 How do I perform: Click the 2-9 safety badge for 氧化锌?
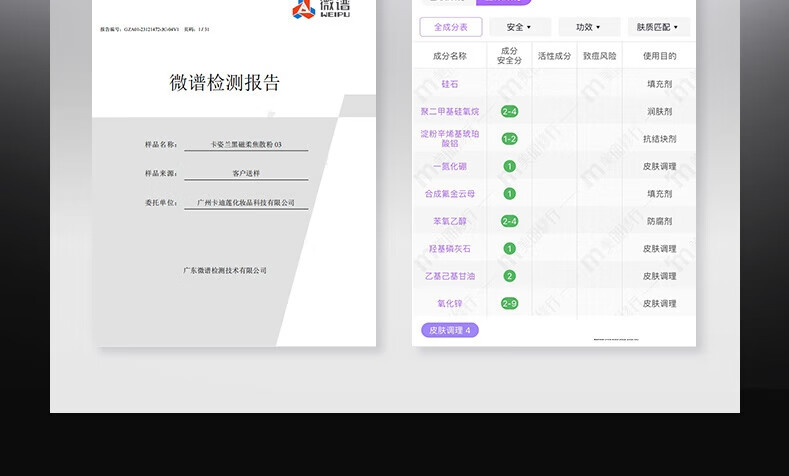(x=510, y=303)
